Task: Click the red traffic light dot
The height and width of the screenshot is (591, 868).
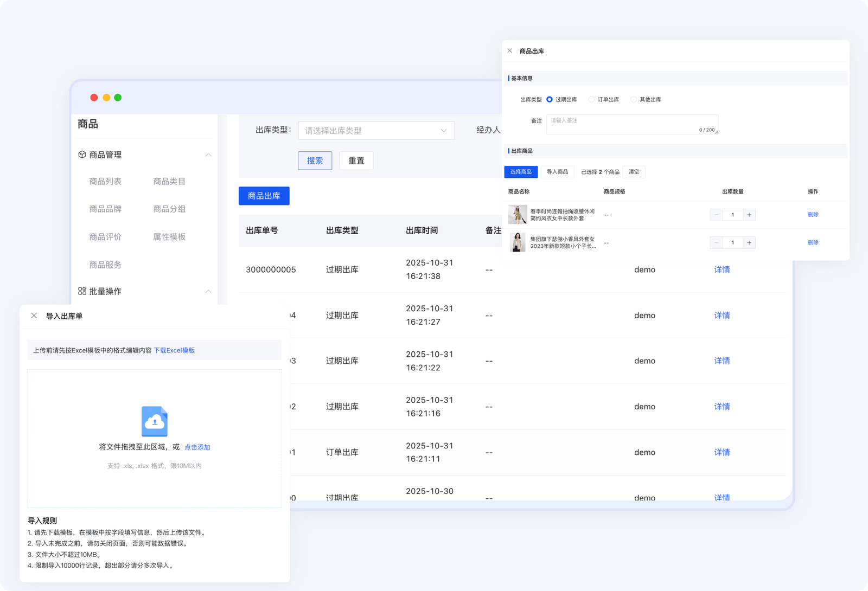Action: [x=93, y=98]
